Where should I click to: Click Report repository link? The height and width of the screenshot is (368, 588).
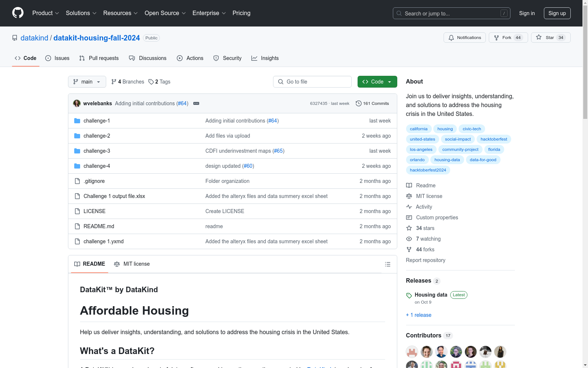coord(426,260)
